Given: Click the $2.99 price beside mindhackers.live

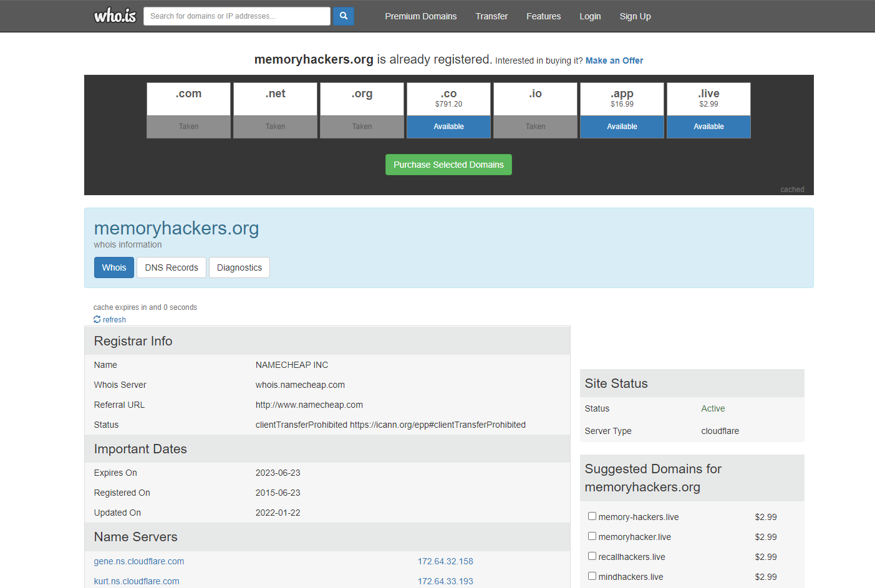Looking at the screenshot, I should [x=766, y=577].
